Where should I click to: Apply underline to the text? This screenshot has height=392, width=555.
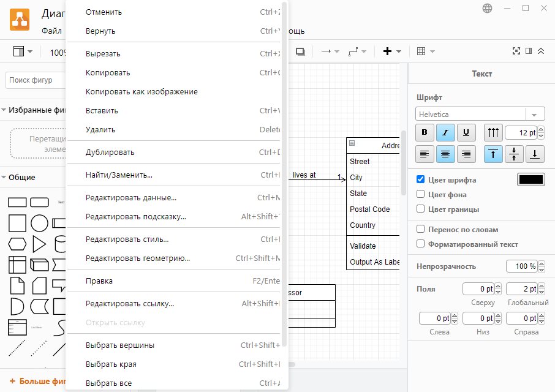[466, 132]
